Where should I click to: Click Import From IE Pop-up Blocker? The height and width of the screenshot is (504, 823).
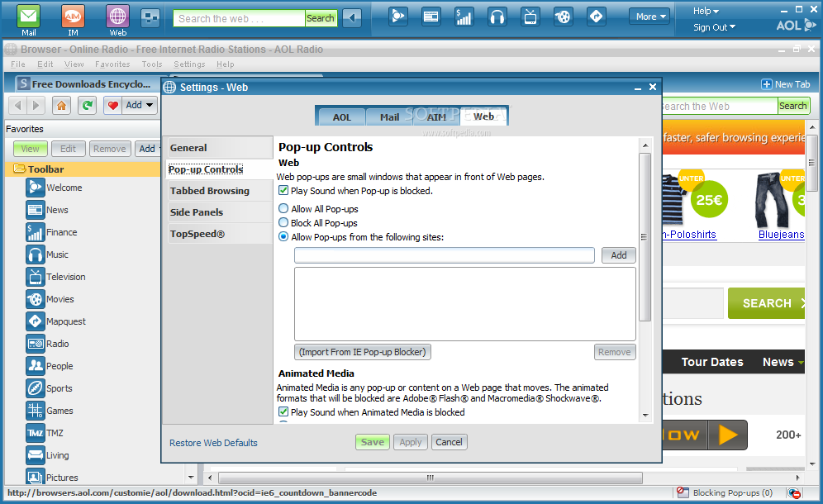(x=362, y=352)
